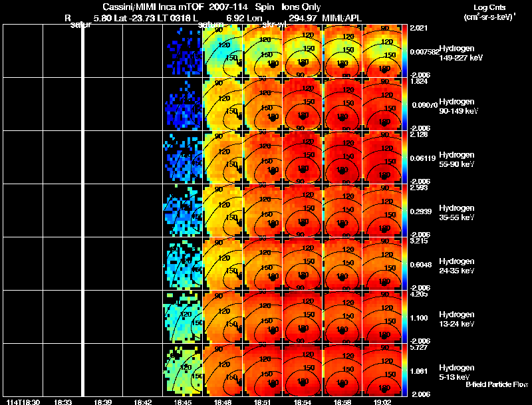Click the 114T18:30 time axis label

[23, 402]
